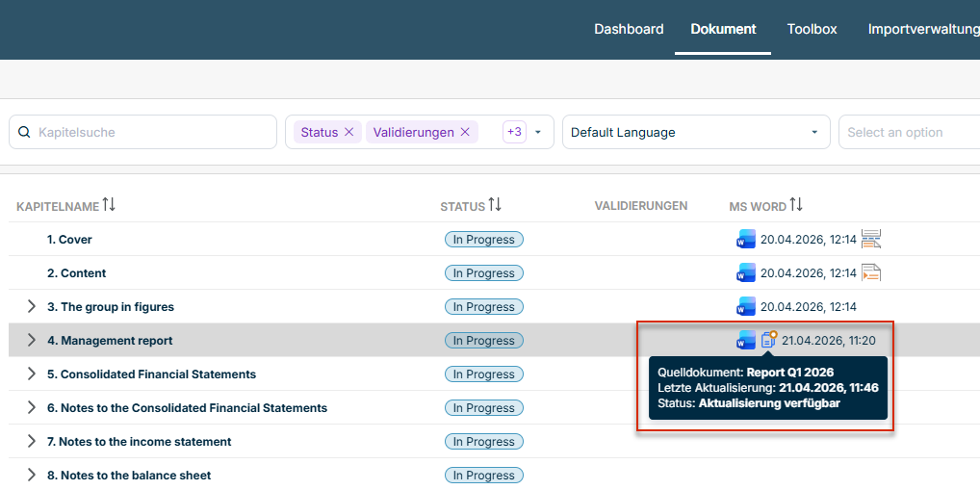Open the Select an option dropdown
This screenshot has width=980, height=490.
(909, 133)
